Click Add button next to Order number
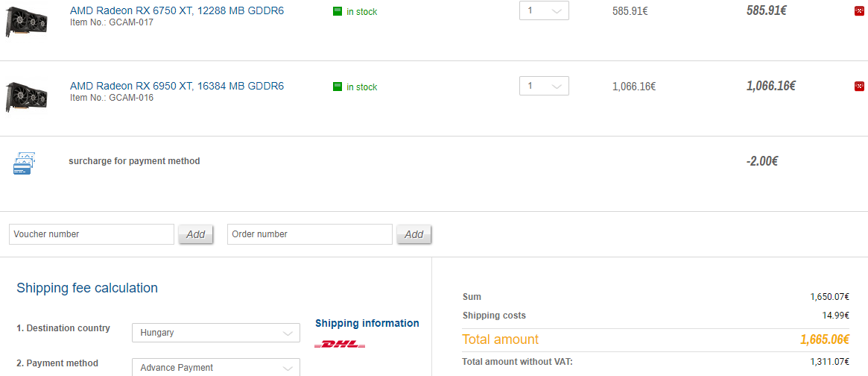The image size is (868, 376). [x=414, y=234]
